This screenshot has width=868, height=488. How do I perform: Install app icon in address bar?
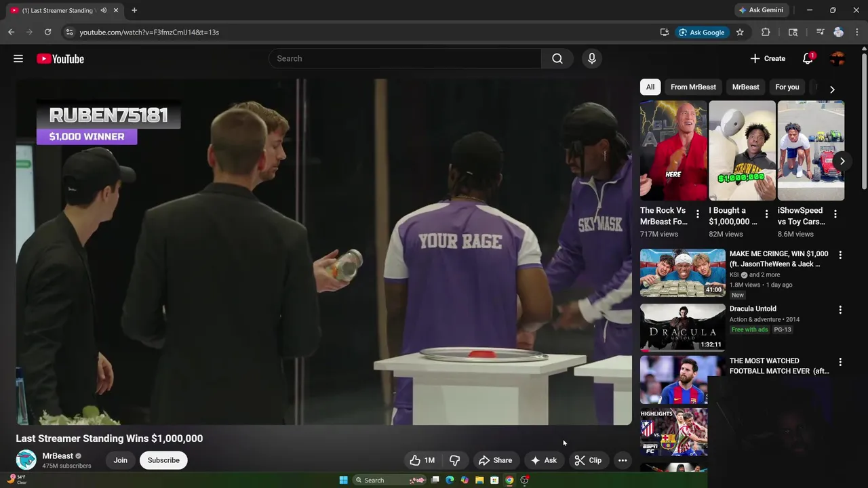tap(665, 32)
